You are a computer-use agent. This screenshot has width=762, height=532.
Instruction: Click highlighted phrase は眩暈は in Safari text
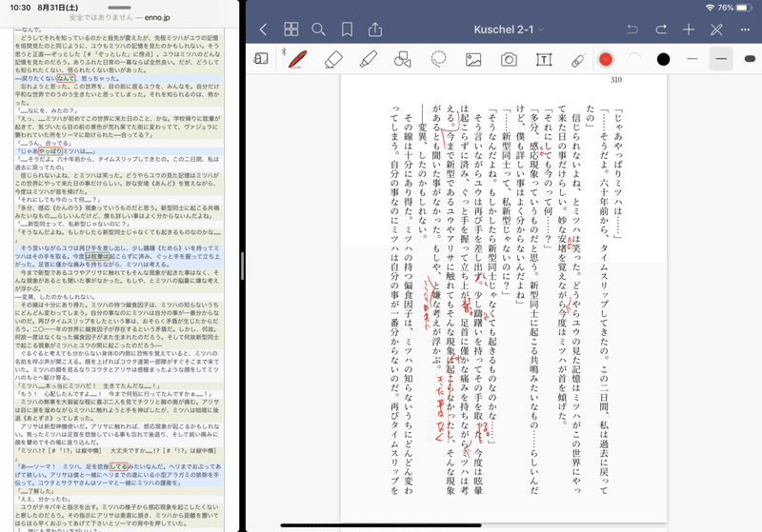click(x=97, y=256)
